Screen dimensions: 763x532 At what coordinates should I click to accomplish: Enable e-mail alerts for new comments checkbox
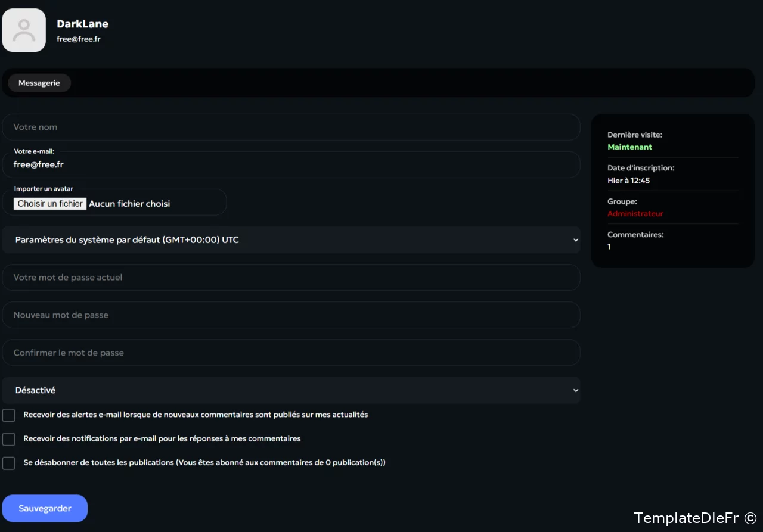coord(9,415)
